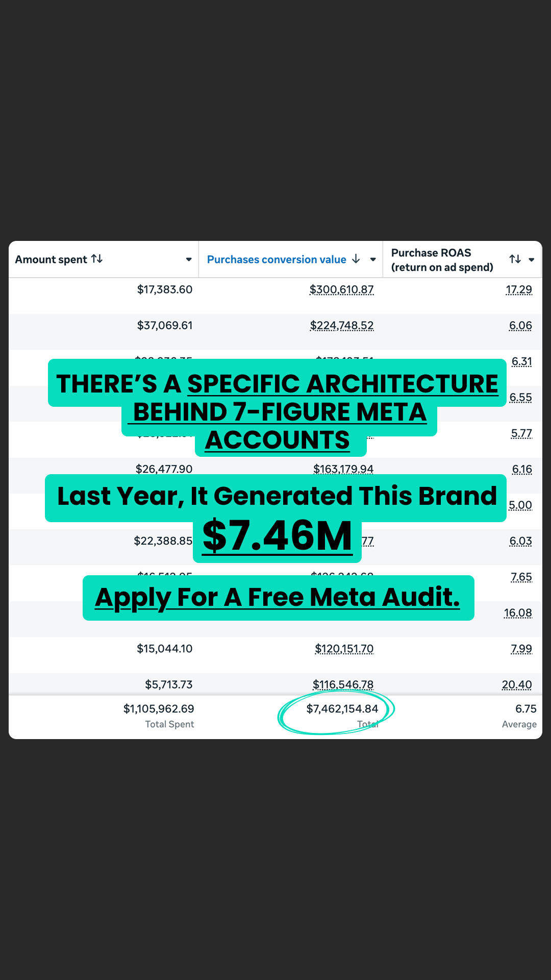551x980 pixels.
Task: Toggle sort arrows on Purchase ROAS column
Action: [515, 259]
